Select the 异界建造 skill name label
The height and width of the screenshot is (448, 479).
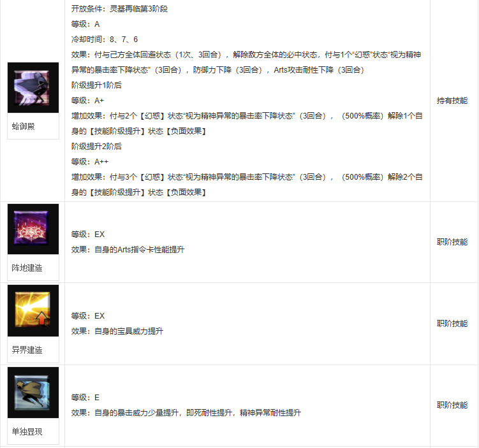point(27,350)
